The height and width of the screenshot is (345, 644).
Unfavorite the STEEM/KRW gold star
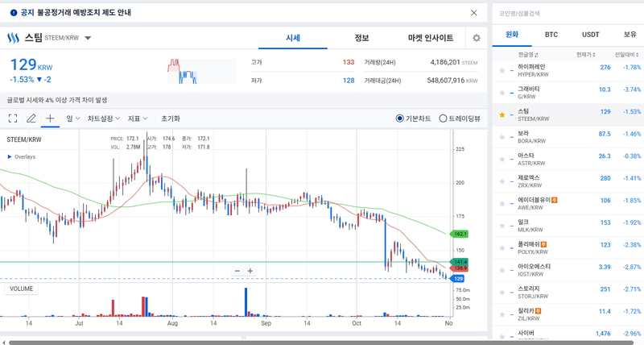click(502, 115)
